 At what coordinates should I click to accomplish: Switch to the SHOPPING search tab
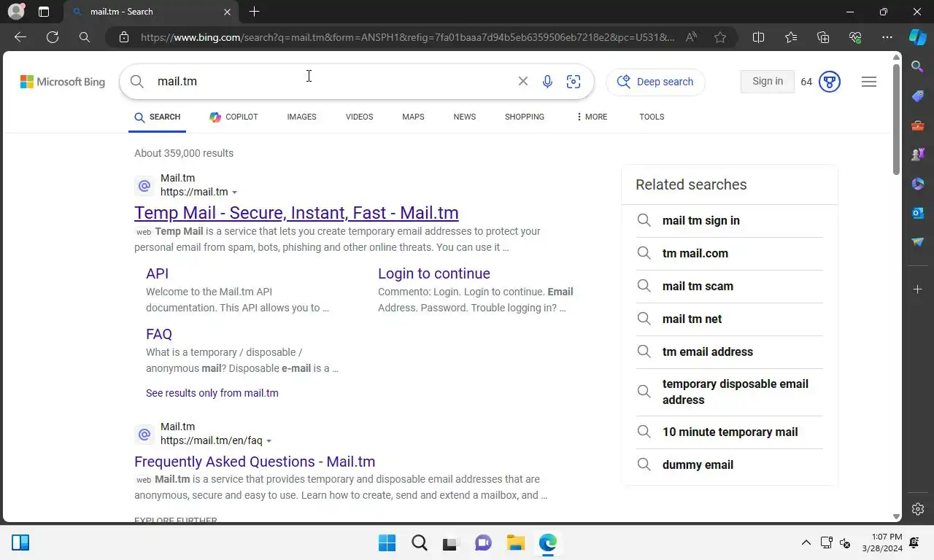(525, 117)
